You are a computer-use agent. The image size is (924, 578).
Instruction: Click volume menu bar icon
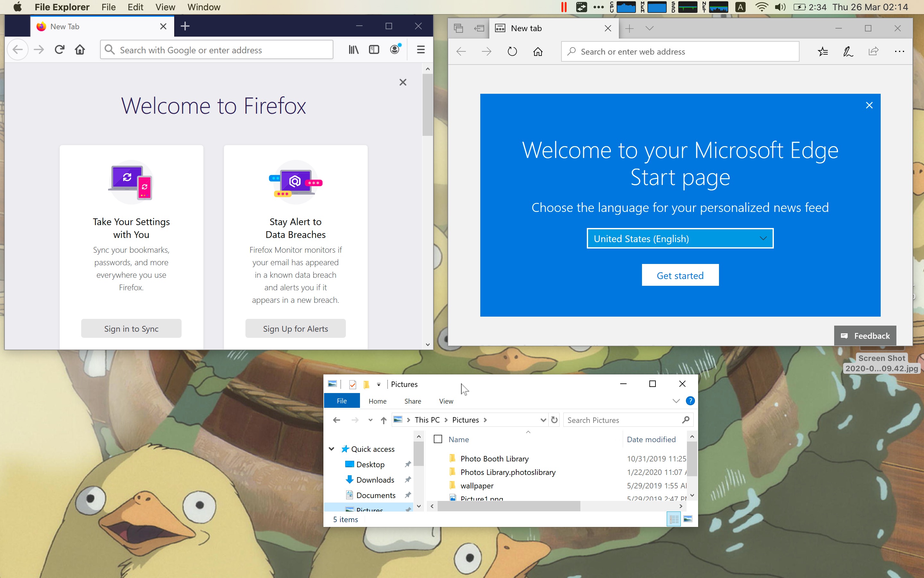(780, 7)
